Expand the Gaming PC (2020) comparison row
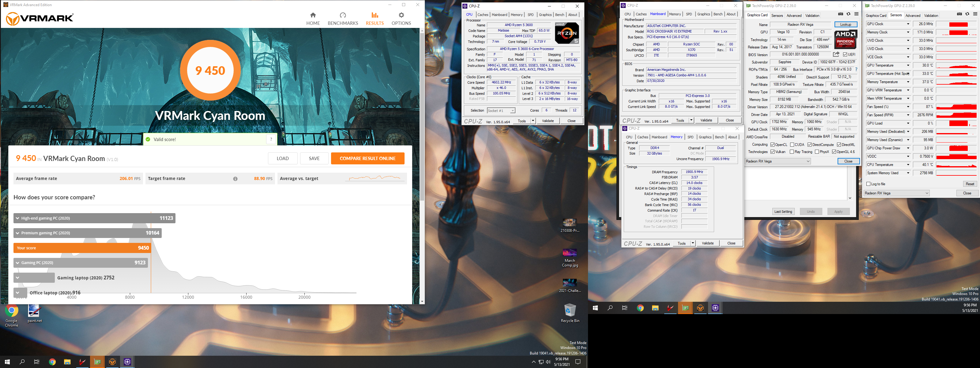The height and width of the screenshot is (368, 980). tap(17, 263)
